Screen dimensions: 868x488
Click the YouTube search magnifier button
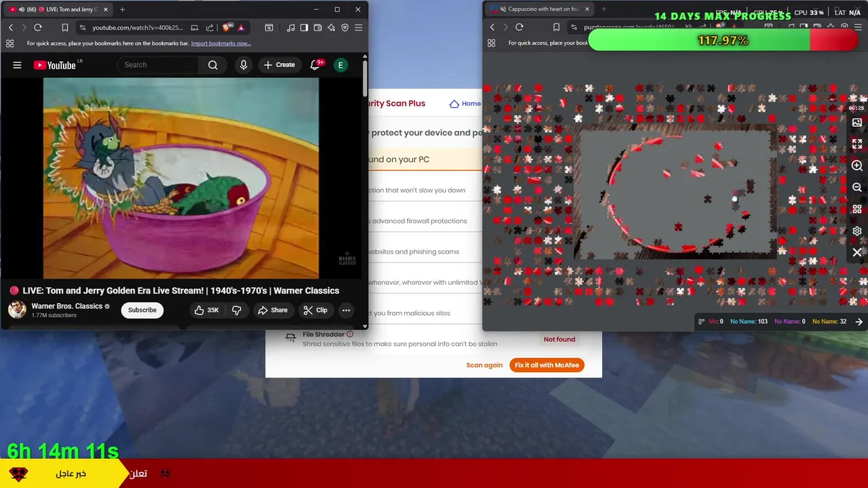coord(213,65)
